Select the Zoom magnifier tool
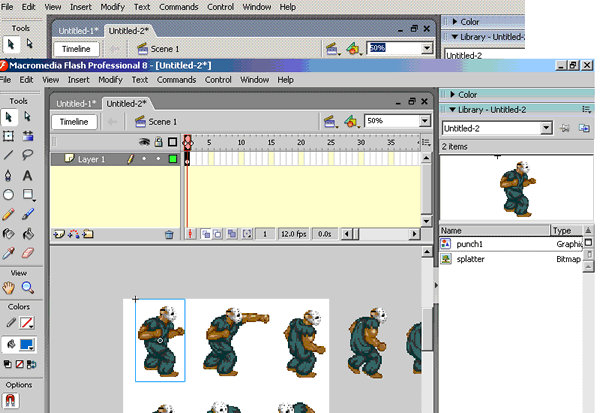600x413 pixels. click(28, 287)
